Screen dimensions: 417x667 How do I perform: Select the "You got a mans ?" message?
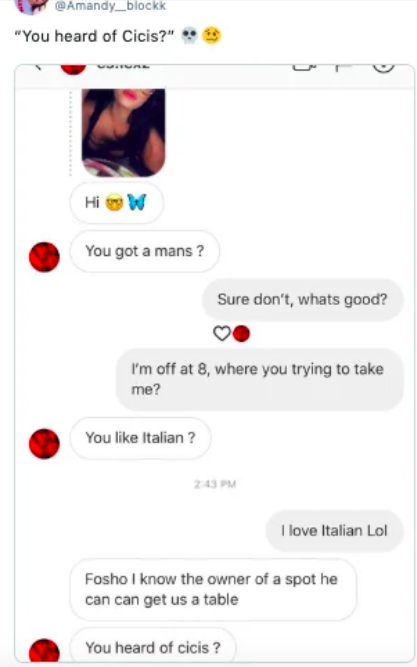tap(145, 251)
